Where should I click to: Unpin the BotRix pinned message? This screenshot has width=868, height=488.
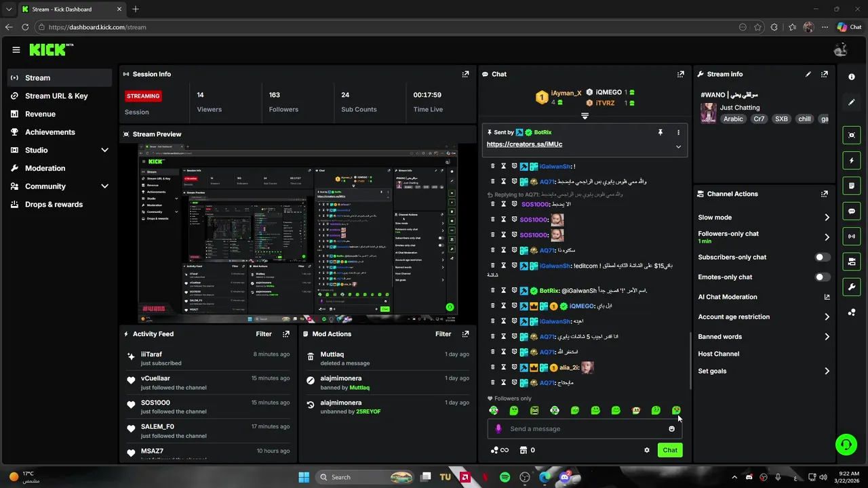tap(660, 132)
